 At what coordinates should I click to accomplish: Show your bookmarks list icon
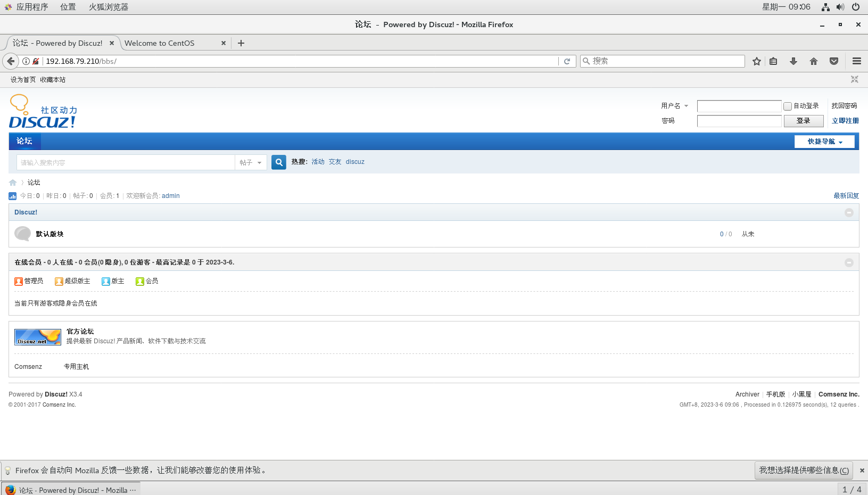tap(773, 61)
